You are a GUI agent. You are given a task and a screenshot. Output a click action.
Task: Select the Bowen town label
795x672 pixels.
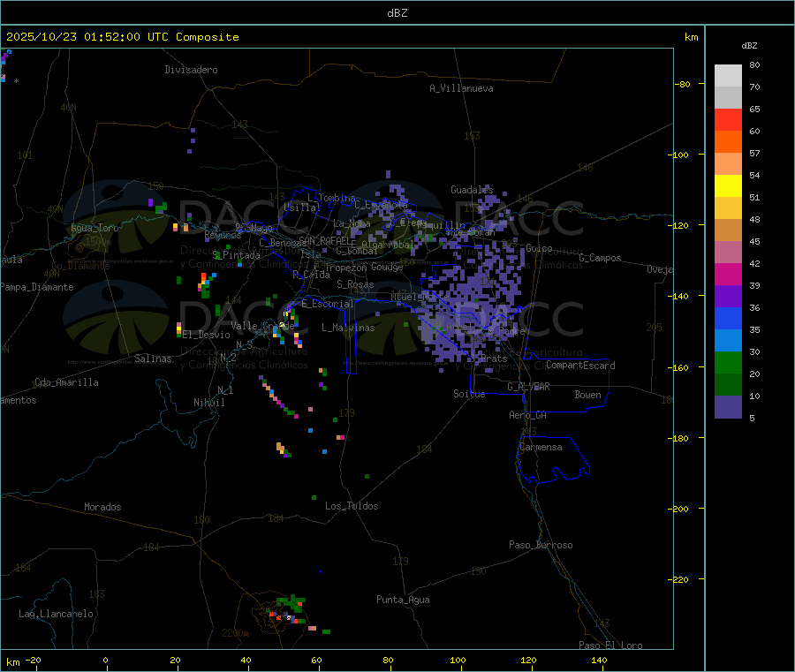(x=587, y=395)
